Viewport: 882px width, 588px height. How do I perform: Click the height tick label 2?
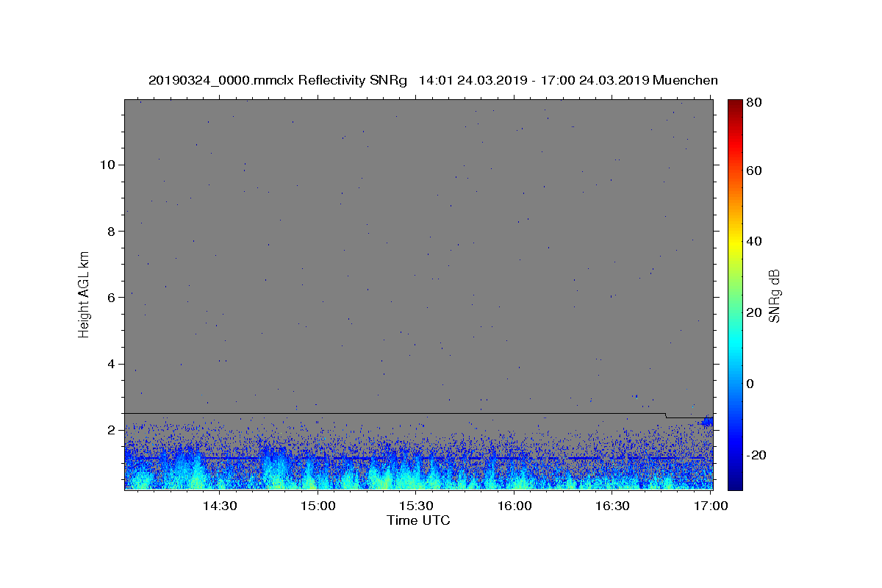click(x=110, y=430)
